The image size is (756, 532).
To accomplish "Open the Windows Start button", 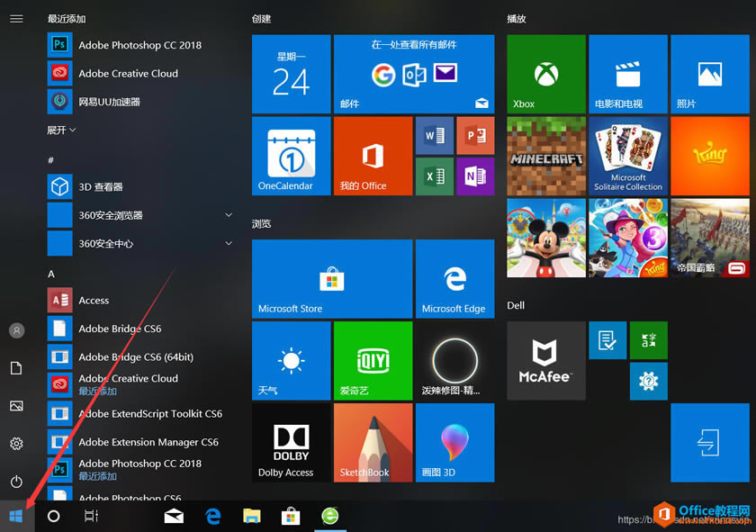I will click(16, 516).
